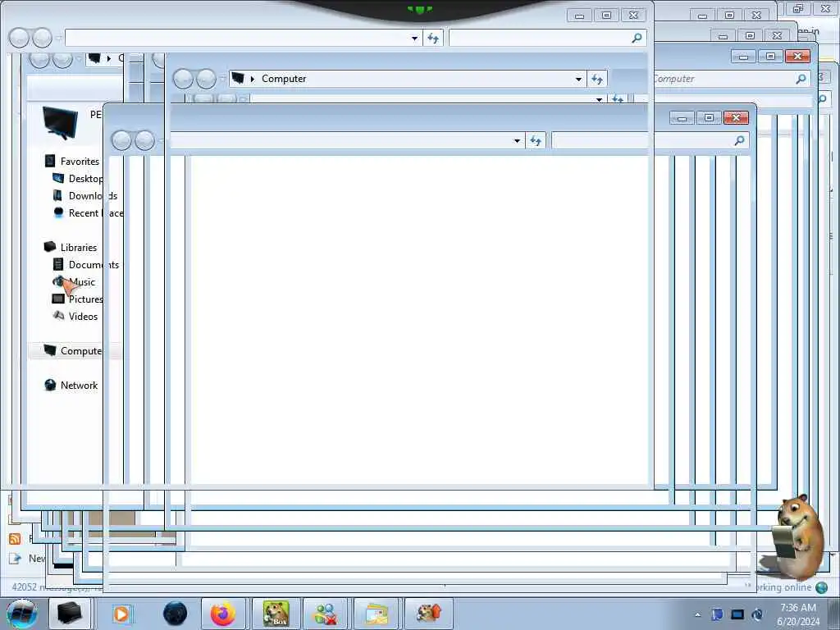Click the monitor icon in the system tray
This screenshot has height=630, width=840.
click(737, 614)
